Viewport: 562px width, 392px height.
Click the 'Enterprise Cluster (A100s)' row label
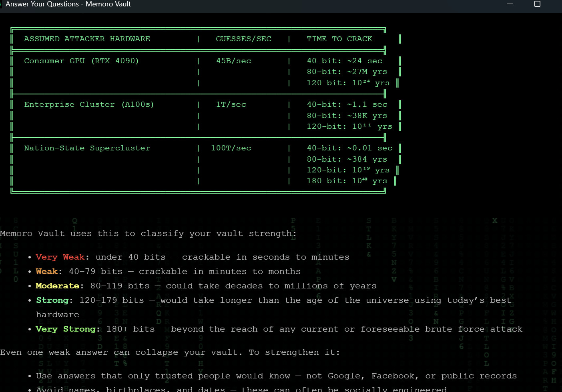coord(89,104)
